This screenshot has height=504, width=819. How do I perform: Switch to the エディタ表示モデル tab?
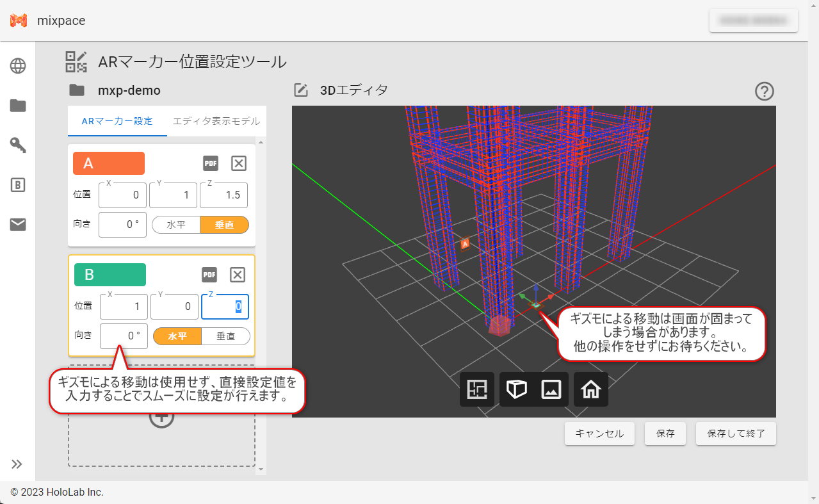[x=215, y=120]
